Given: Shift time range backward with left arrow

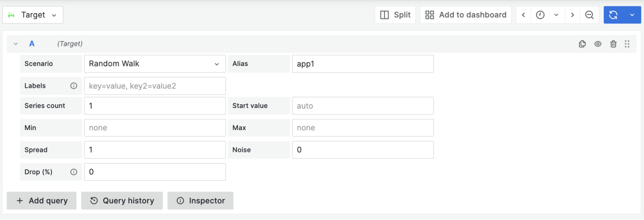Looking at the screenshot, I should click(x=524, y=15).
